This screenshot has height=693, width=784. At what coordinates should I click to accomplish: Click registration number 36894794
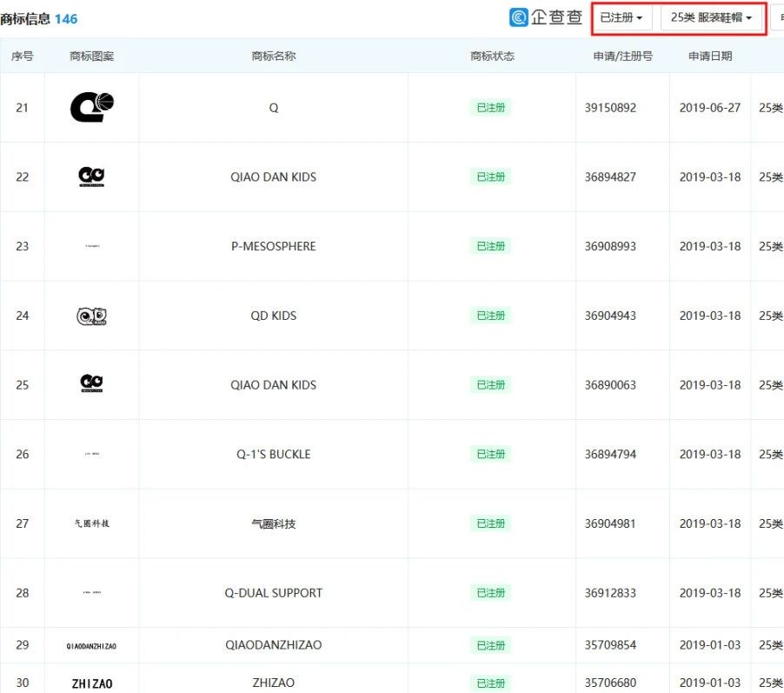610,455
